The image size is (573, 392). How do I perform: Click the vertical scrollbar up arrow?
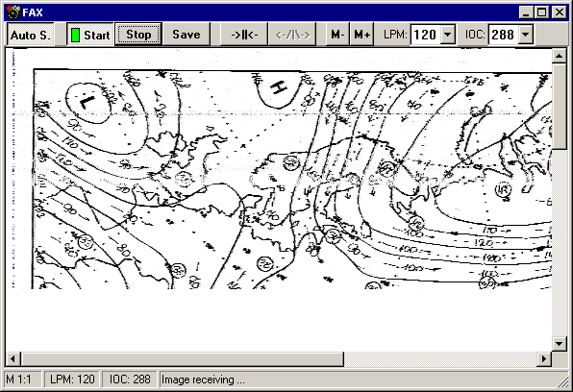tap(560, 56)
